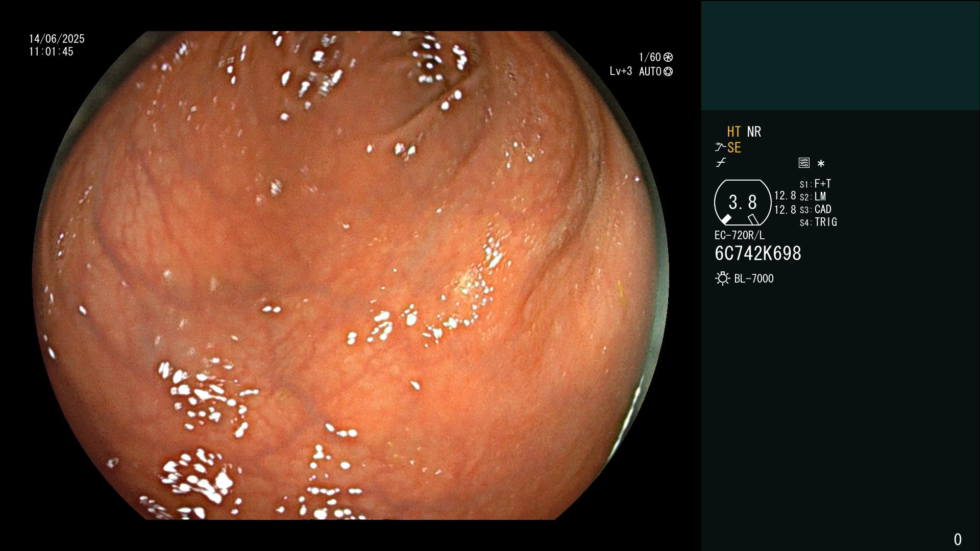
Task: Click the AUTO iris mode icon
Action: (x=668, y=71)
